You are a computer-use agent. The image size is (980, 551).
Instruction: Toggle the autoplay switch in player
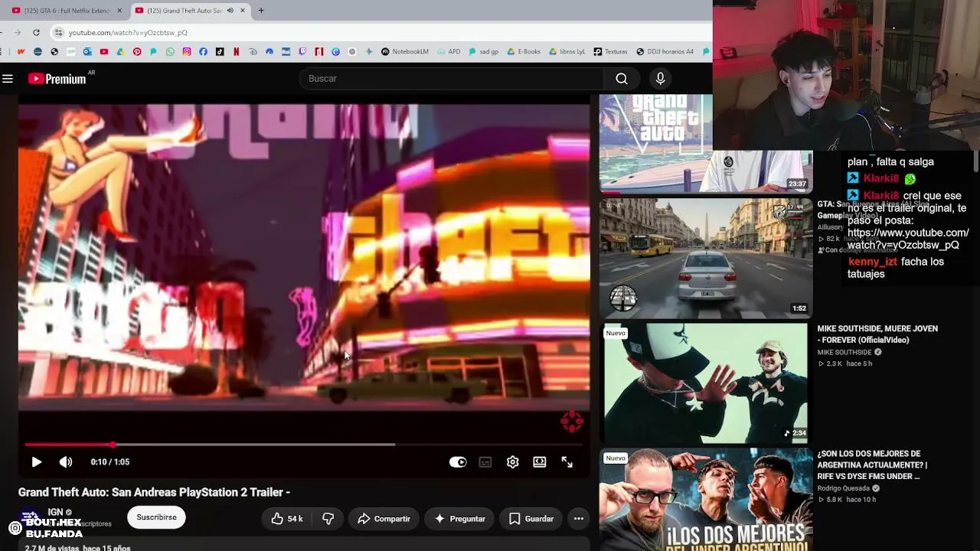pos(458,462)
